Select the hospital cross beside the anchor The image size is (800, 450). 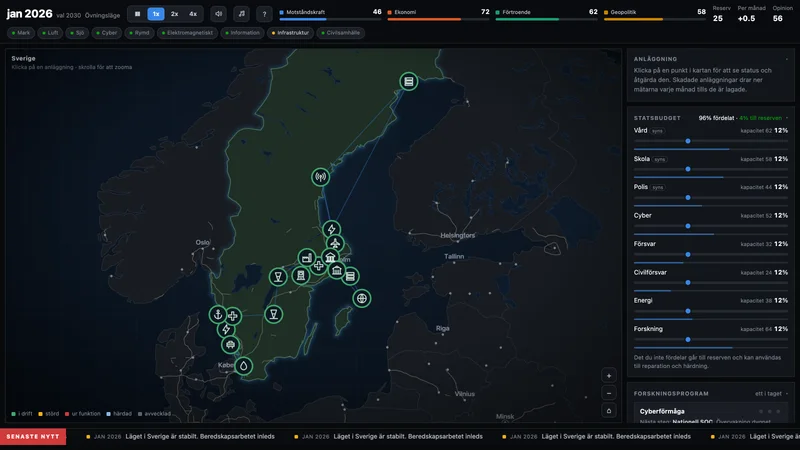click(233, 316)
